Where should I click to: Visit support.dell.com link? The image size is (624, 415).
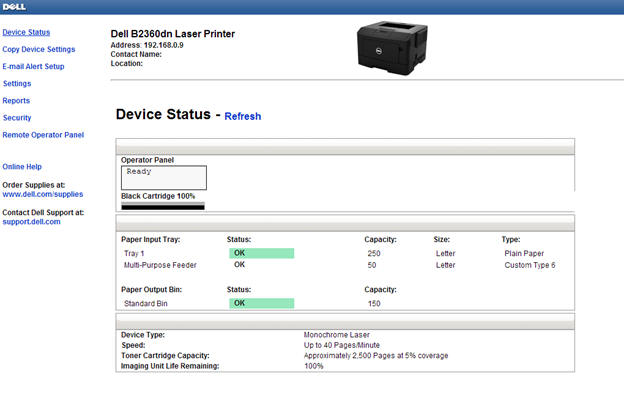point(32,221)
